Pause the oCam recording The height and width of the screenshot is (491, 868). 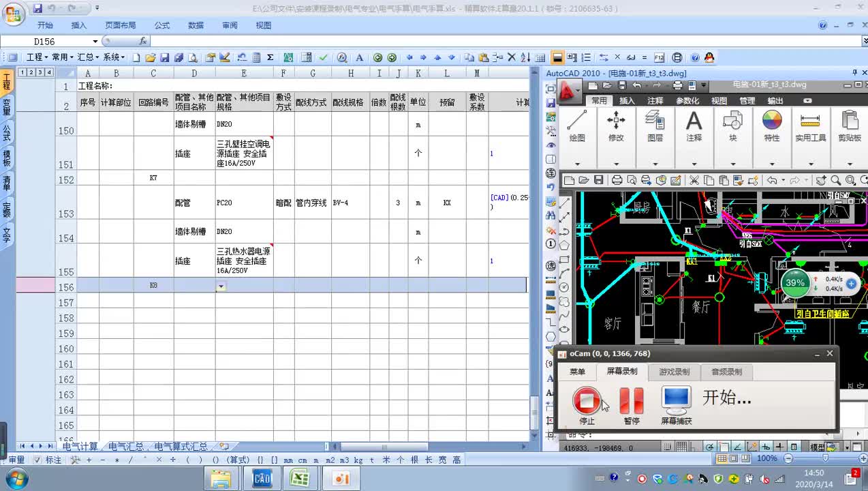632,400
